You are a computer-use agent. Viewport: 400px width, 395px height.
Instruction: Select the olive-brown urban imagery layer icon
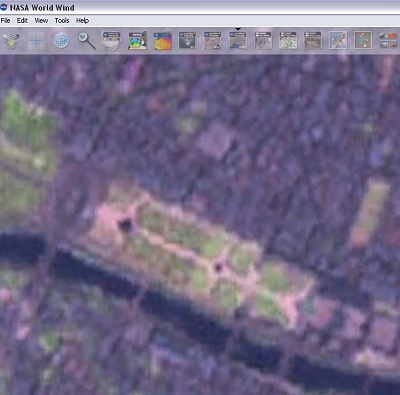pos(313,41)
